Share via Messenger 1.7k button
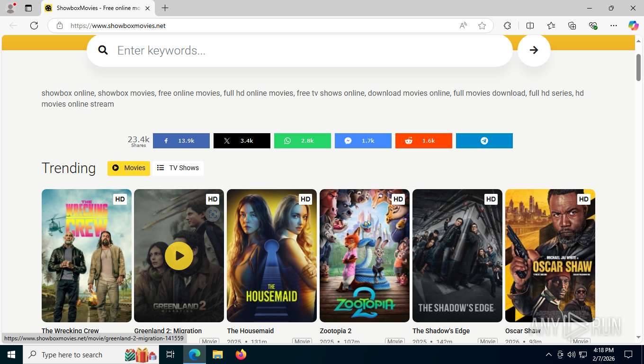 [x=363, y=141]
